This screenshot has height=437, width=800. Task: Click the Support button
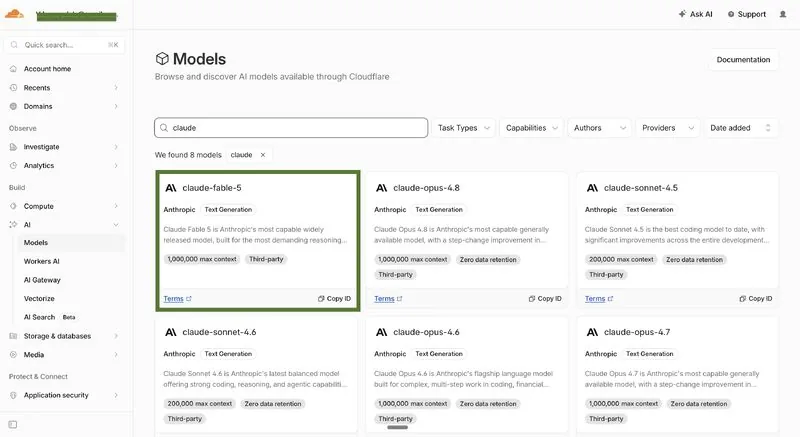click(x=746, y=14)
